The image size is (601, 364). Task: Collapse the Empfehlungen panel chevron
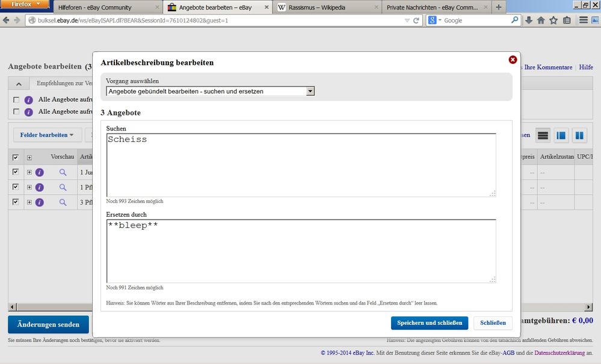point(19,84)
